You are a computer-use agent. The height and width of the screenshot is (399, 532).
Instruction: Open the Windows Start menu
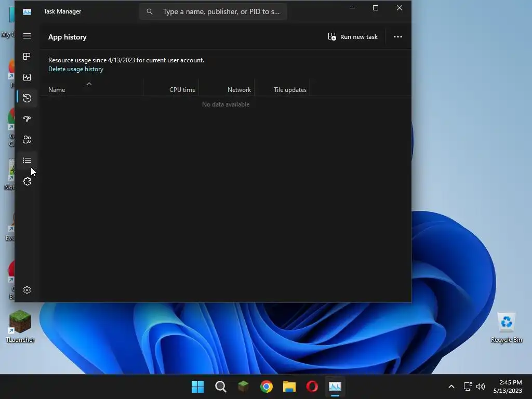click(197, 387)
